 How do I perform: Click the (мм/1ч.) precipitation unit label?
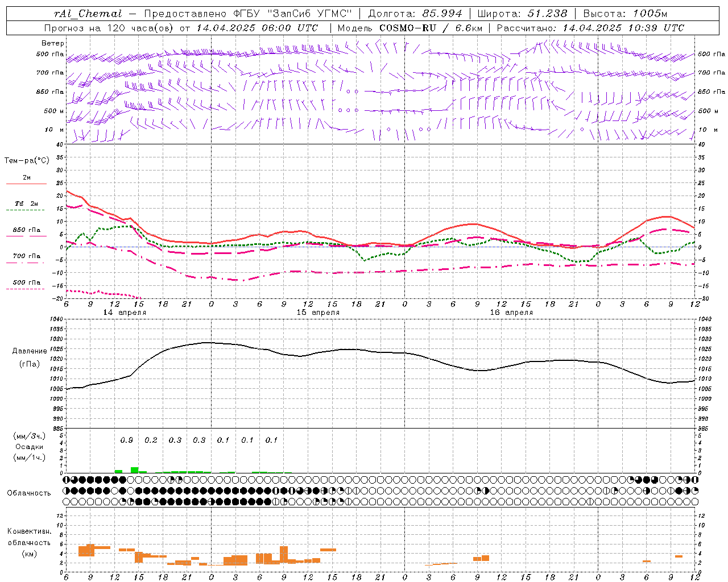click(x=30, y=458)
